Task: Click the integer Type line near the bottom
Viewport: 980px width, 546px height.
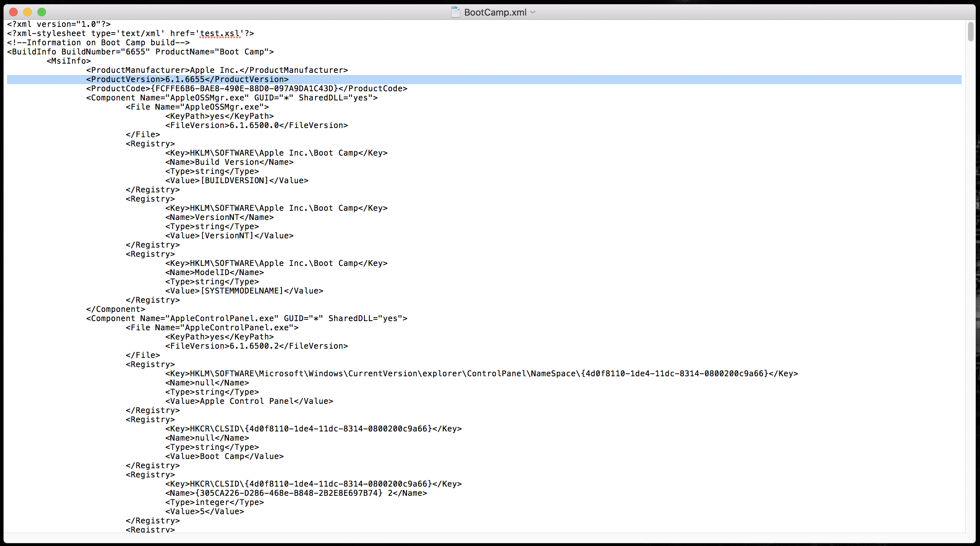Action: click(x=214, y=502)
